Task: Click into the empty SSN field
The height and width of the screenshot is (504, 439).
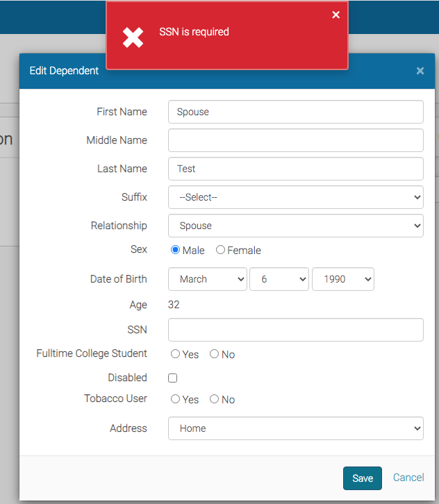Action: pyautogui.click(x=295, y=330)
